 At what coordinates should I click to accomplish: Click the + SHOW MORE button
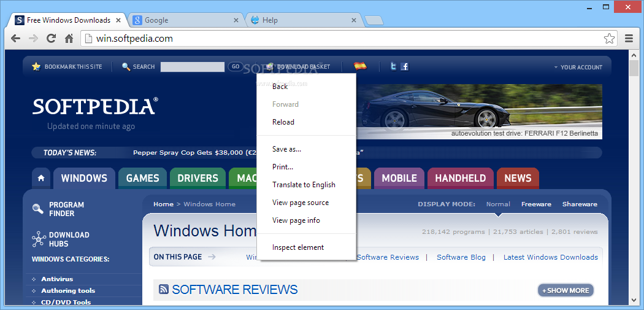pyautogui.click(x=565, y=290)
